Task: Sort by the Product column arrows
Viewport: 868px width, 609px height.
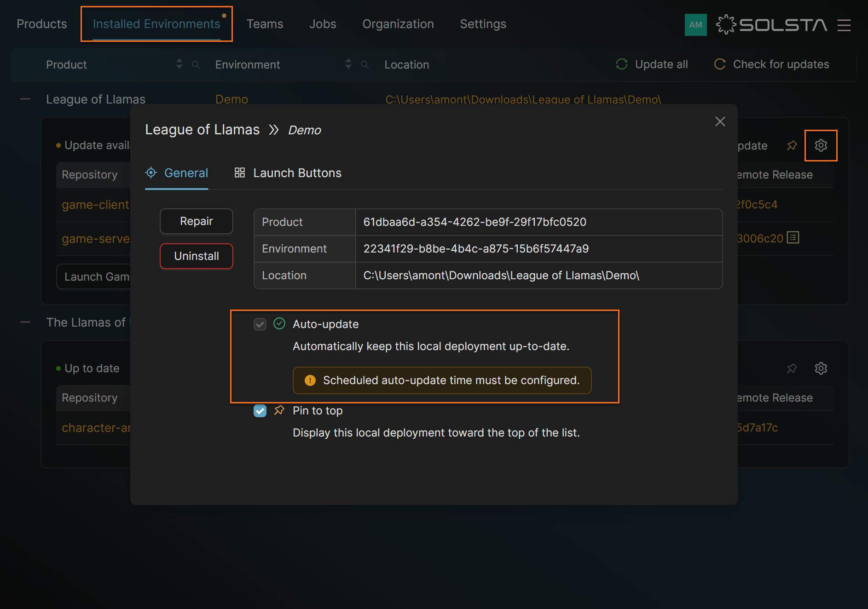Action: tap(179, 64)
